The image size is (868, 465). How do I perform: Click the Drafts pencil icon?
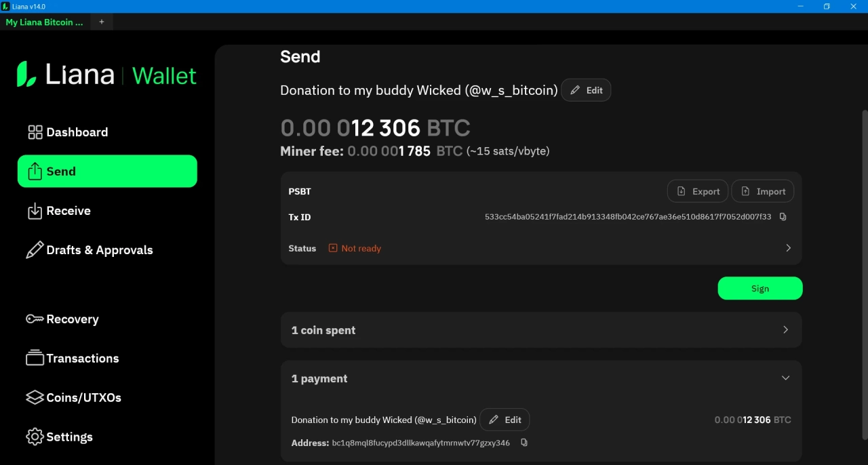click(x=35, y=250)
